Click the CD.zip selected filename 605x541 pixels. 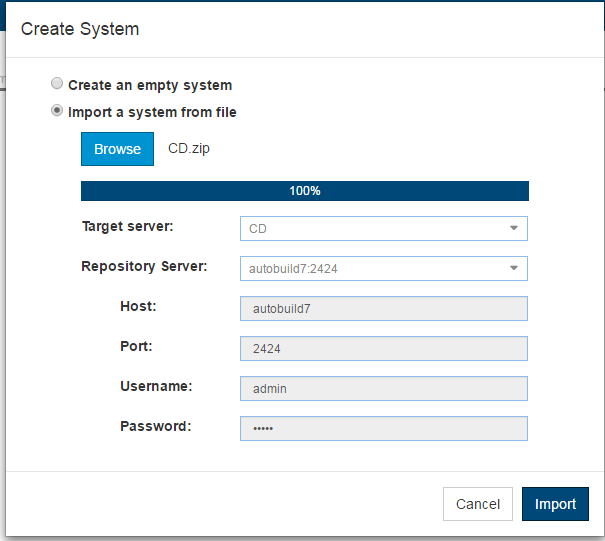189,149
